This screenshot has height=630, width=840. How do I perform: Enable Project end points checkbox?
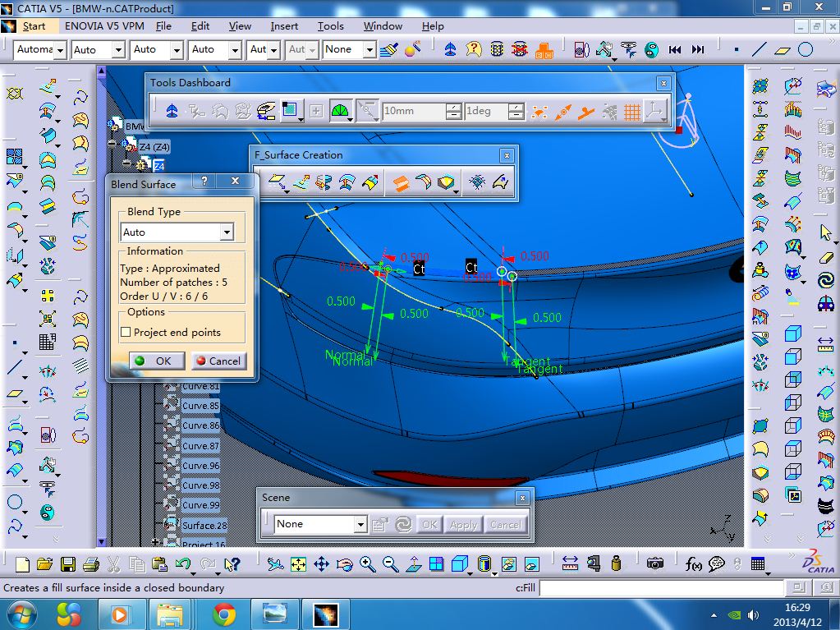pos(126,332)
